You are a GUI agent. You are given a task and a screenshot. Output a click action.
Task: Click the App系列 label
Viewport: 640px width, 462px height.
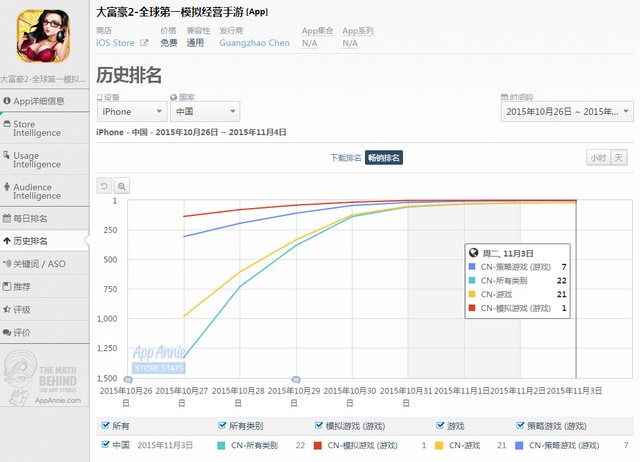coord(358,31)
